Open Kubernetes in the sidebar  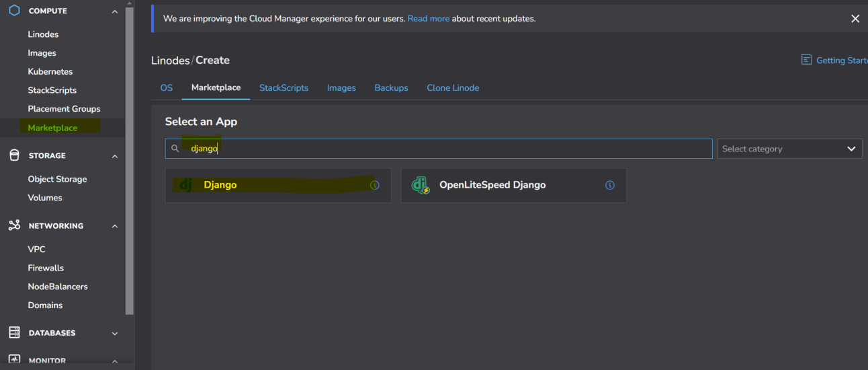click(x=50, y=71)
